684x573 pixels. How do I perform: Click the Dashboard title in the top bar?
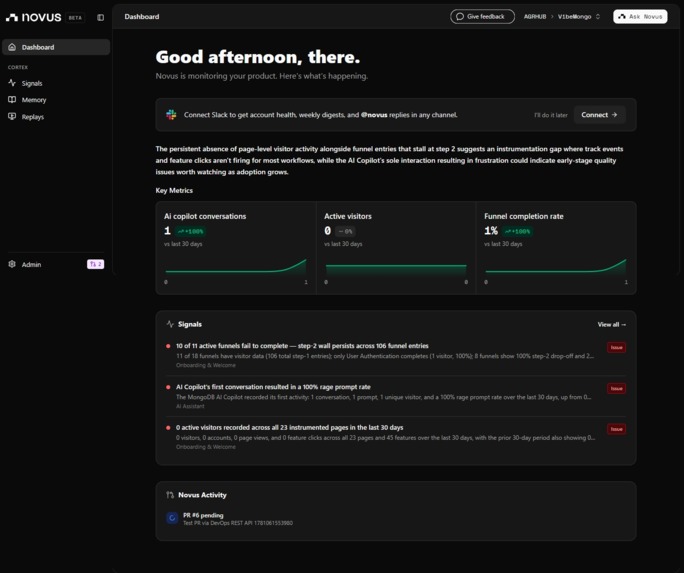(142, 17)
